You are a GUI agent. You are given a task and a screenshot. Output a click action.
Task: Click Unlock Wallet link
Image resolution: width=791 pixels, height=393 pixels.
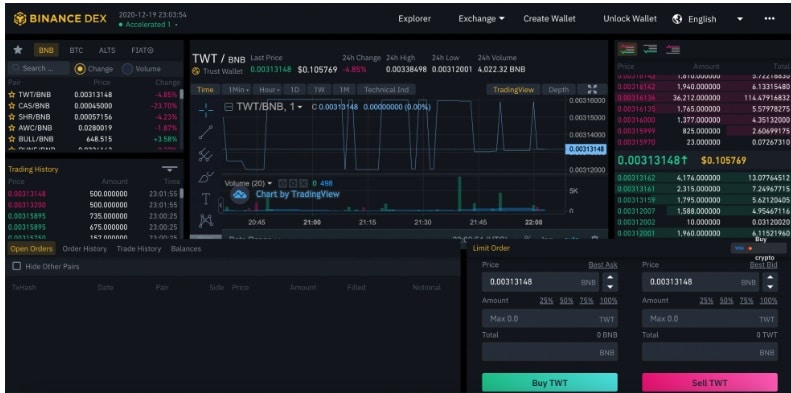[630, 19]
